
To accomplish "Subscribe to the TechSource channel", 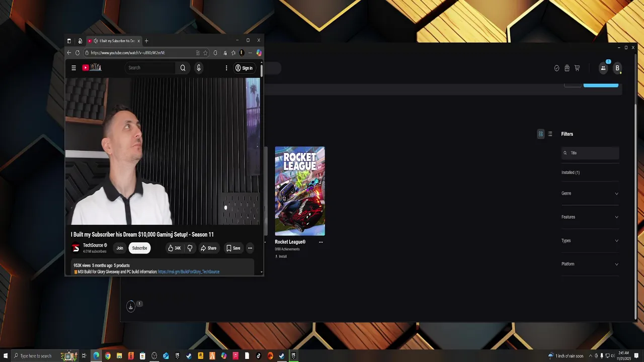I will [x=139, y=248].
